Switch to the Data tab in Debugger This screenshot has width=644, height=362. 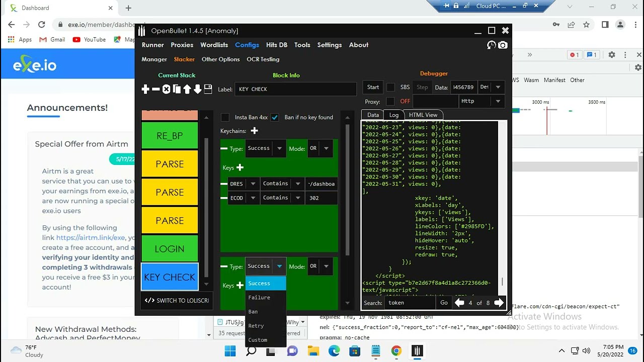tap(373, 115)
